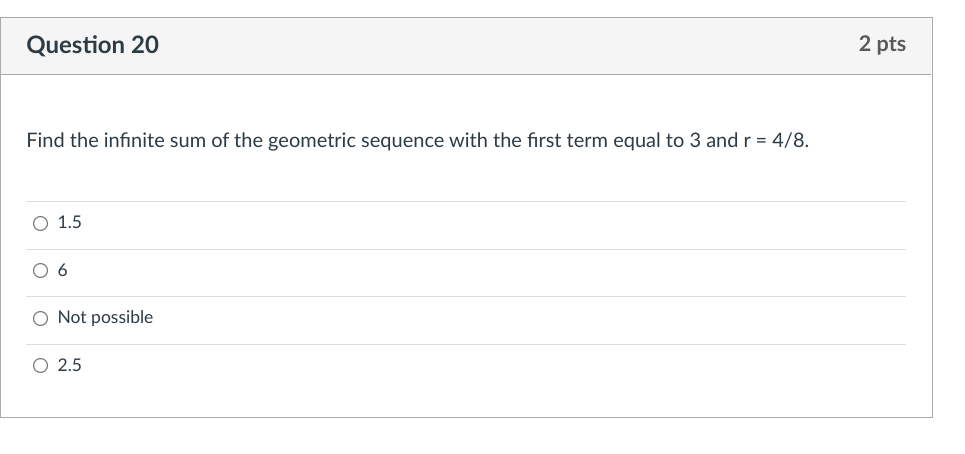Choose the radio button for 6
This screenshot has width=965, height=454.
click(40, 270)
